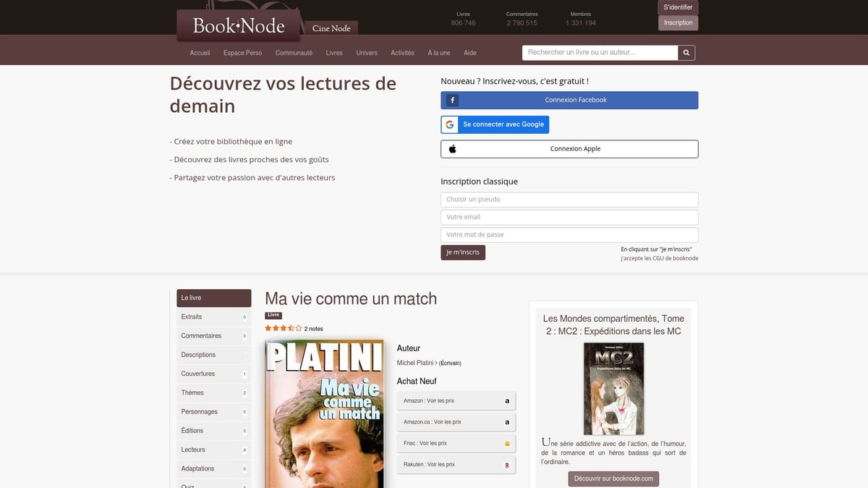Click the 2 notes rating text
The image size is (868, 488).
click(314, 329)
